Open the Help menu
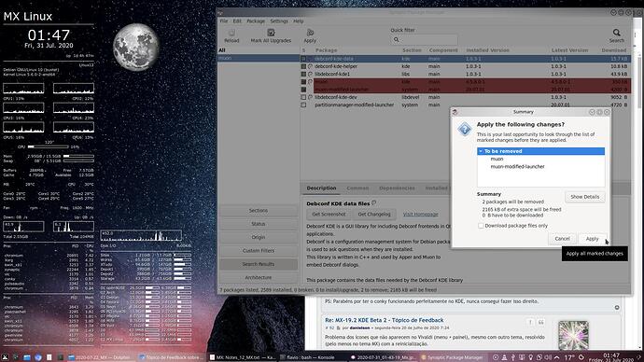This screenshot has width=644, height=362. tap(298, 21)
